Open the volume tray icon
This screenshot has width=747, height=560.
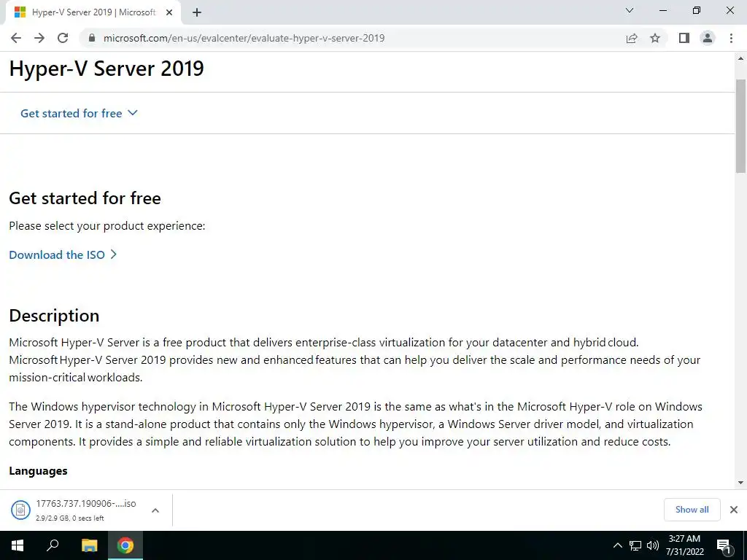(653, 545)
